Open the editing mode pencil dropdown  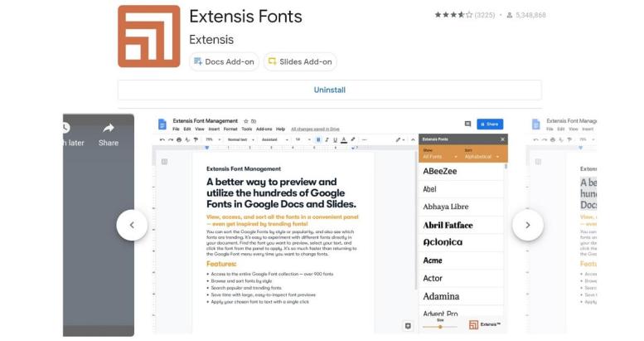click(x=399, y=140)
